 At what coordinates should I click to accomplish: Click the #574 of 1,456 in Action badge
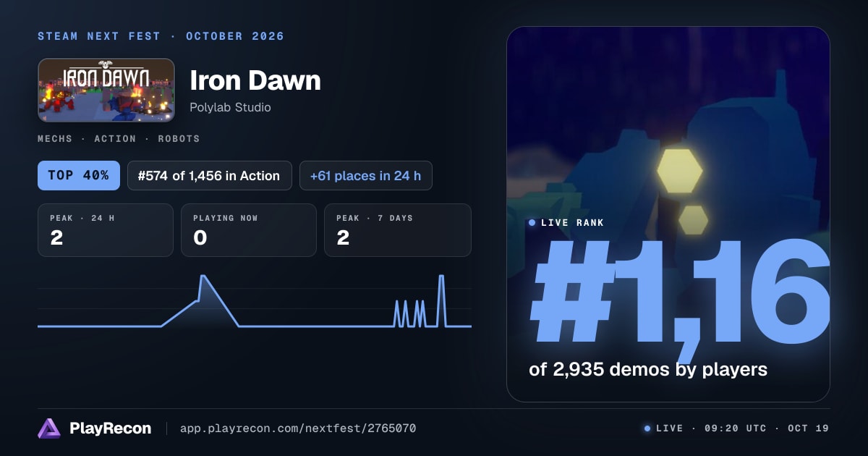tap(210, 175)
